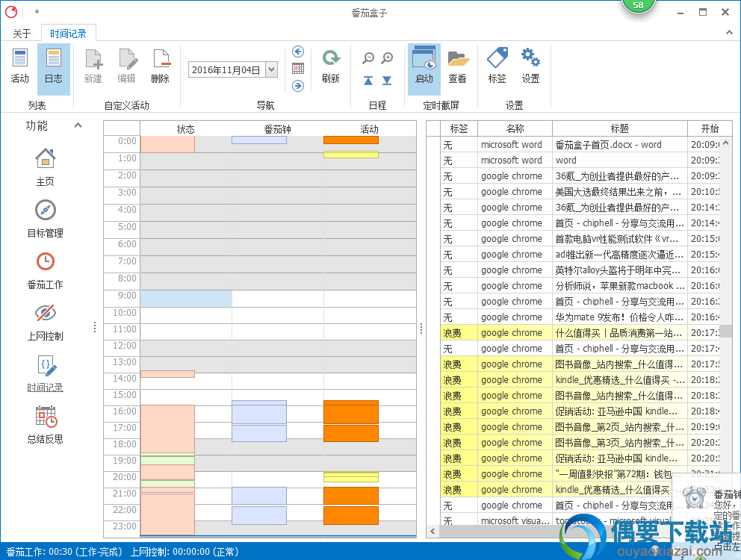Open 总结反思 in the sidebar
Viewport: 741px width, 560px height.
point(46,426)
